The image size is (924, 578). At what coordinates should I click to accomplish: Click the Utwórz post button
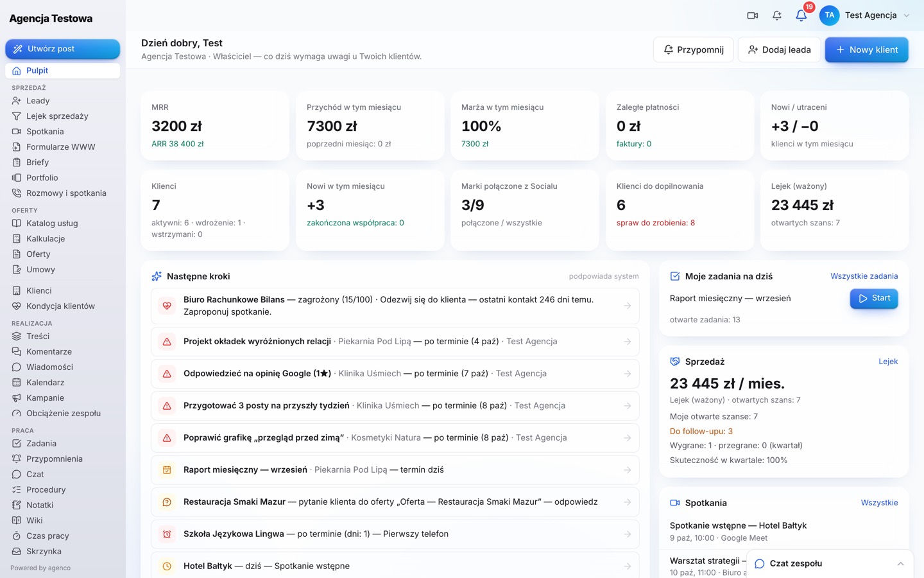[x=63, y=49]
